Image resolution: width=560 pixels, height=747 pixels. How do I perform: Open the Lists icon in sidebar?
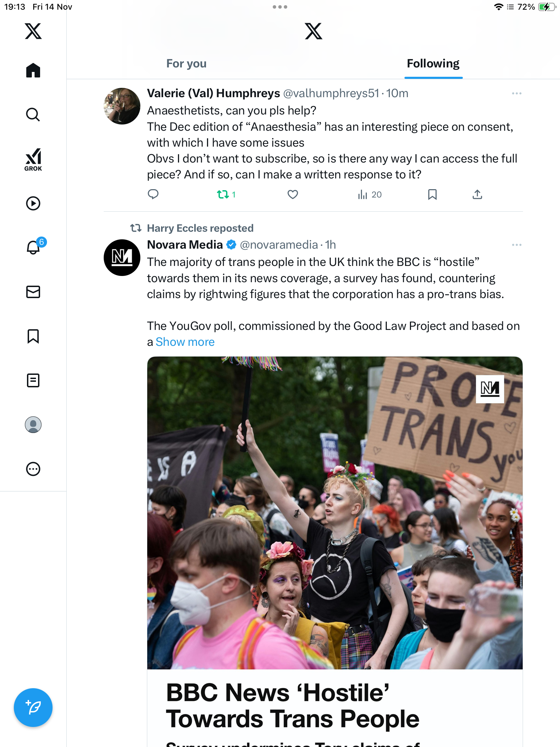[33, 380]
